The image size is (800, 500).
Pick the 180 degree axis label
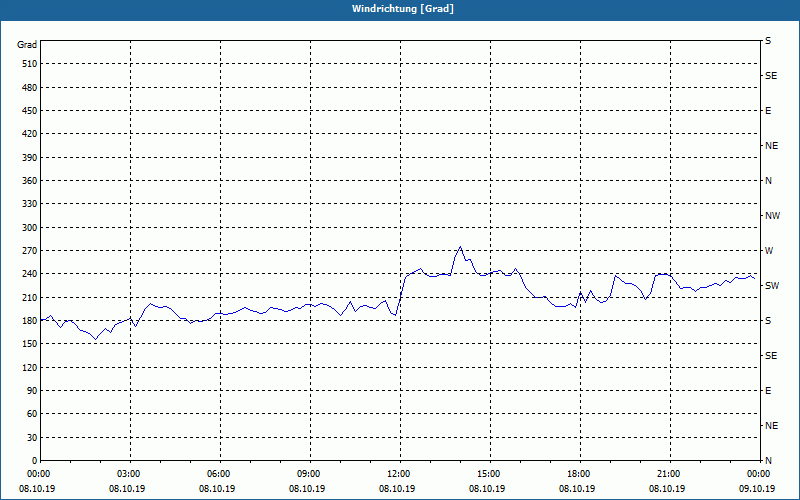pos(30,320)
